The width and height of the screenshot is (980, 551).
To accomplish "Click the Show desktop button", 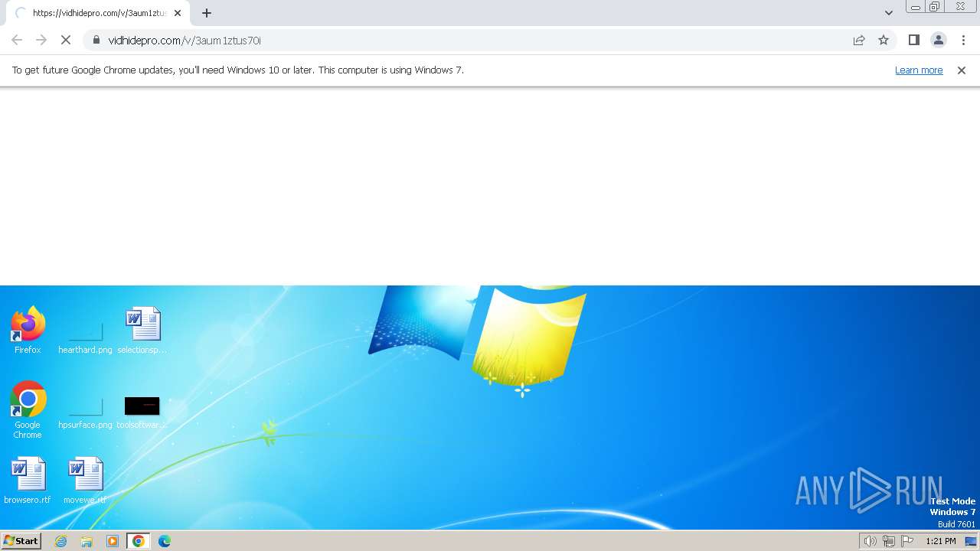I will (972, 541).
